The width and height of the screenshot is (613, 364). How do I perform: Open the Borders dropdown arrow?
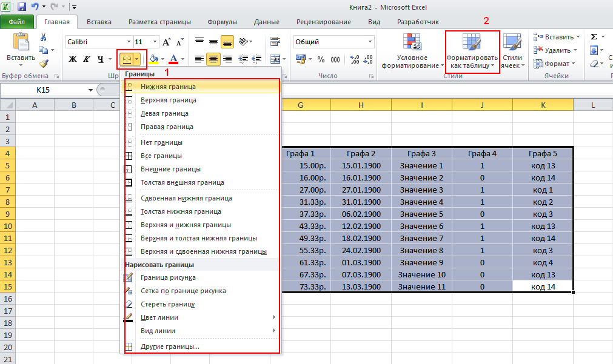coord(137,59)
